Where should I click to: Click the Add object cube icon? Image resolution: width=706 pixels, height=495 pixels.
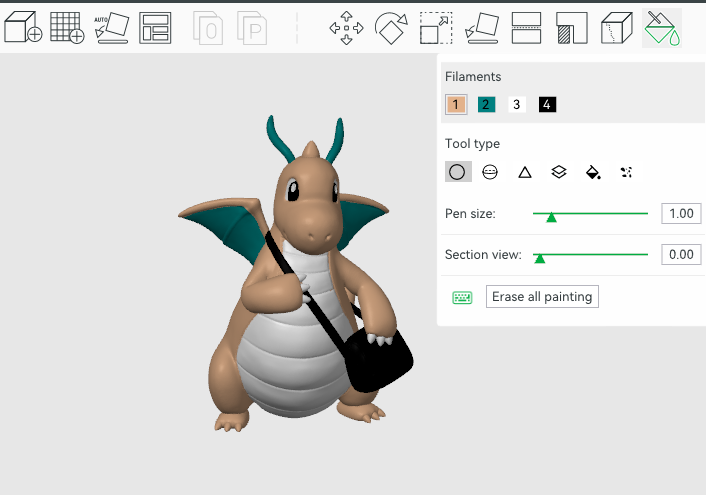[x=22, y=27]
